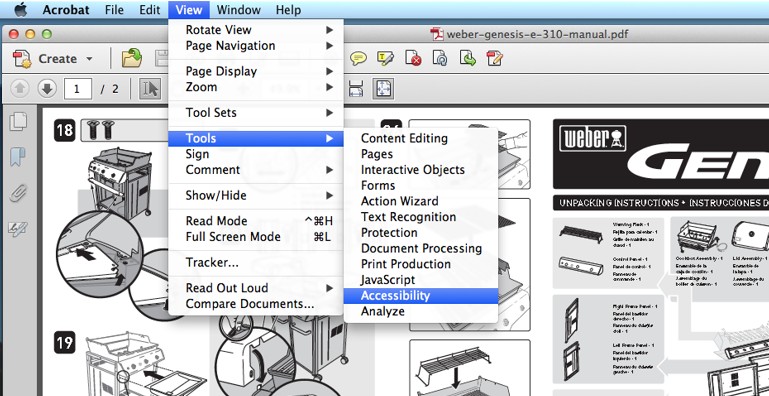Expand the Read Out Loud submenu

(256, 288)
